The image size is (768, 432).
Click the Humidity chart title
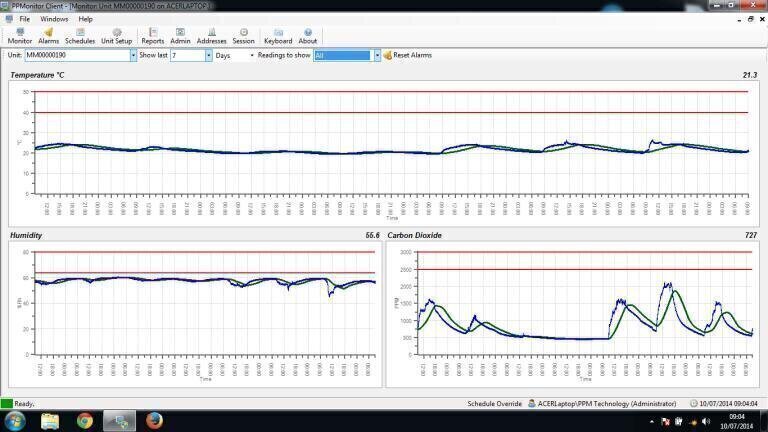pos(26,235)
